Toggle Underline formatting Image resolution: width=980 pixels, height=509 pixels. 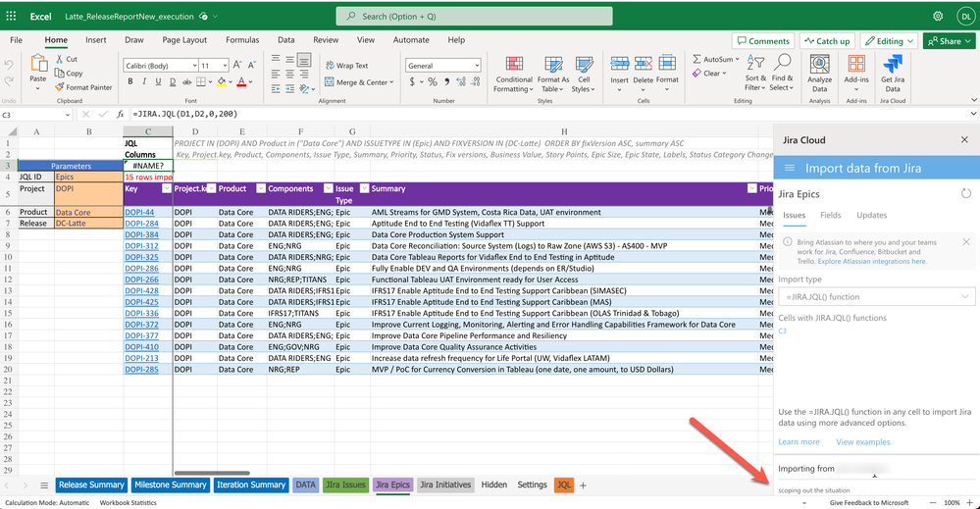tap(158, 81)
